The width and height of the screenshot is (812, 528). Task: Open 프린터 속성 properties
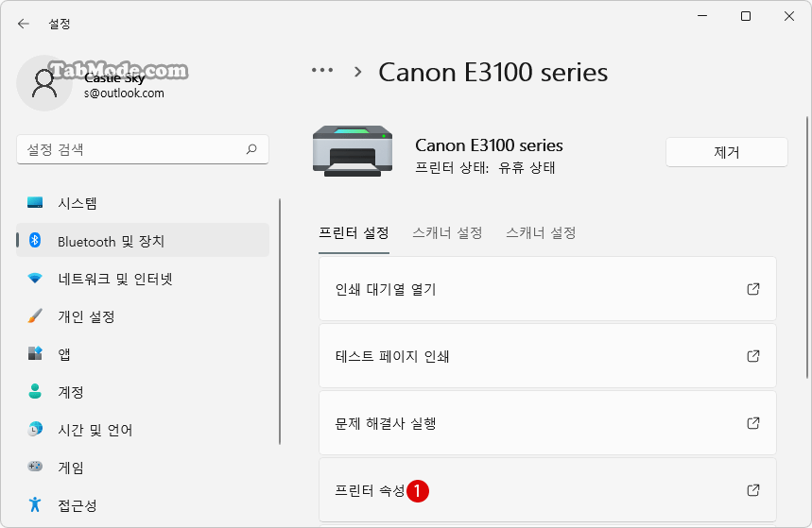(547, 490)
